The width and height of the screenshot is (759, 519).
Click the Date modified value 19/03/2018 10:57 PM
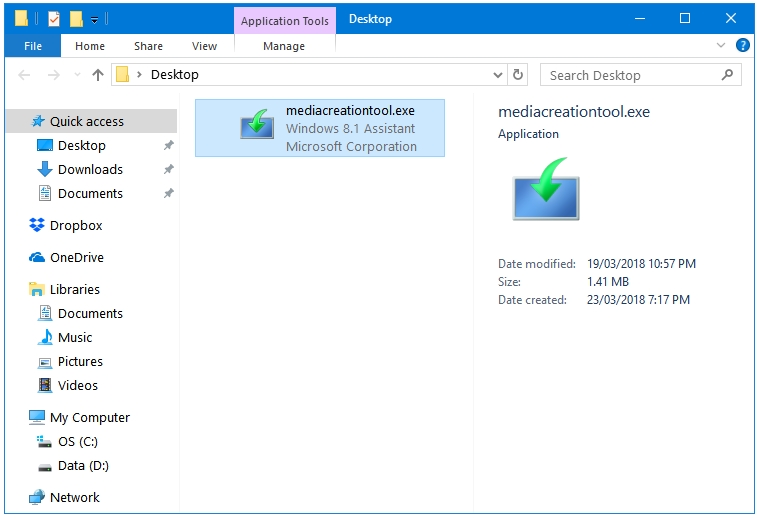pyautogui.click(x=641, y=264)
